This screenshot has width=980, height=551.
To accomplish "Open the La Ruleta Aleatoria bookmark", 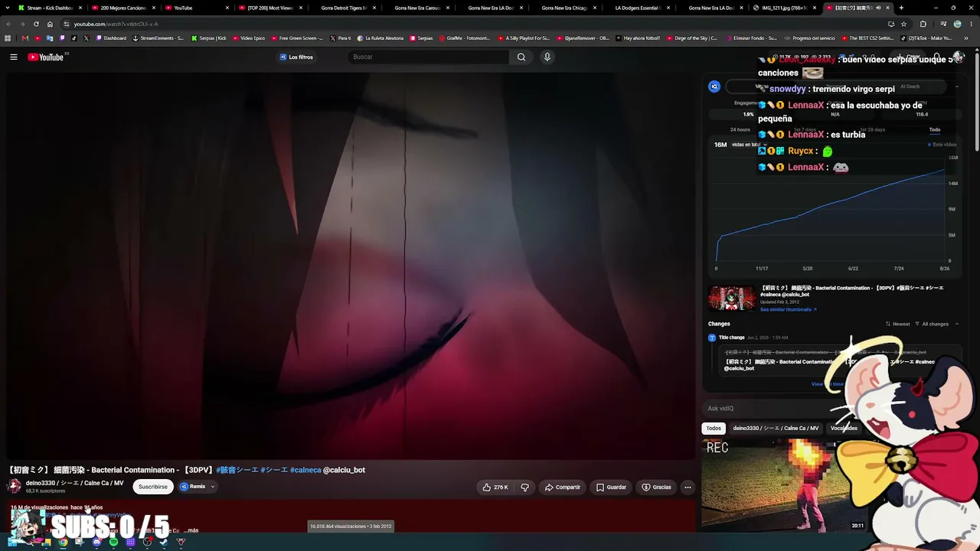I will tap(381, 38).
